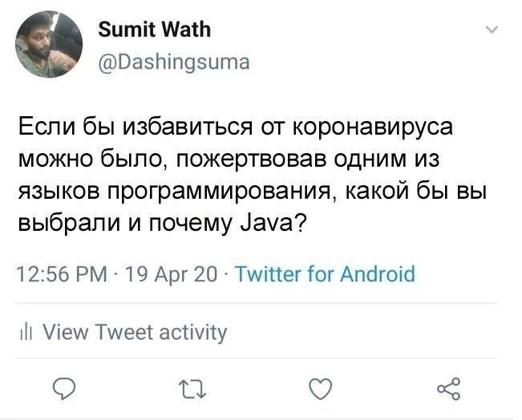Click the 19 Apr 20 date
Screen dimensions: 522x420
(172, 275)
